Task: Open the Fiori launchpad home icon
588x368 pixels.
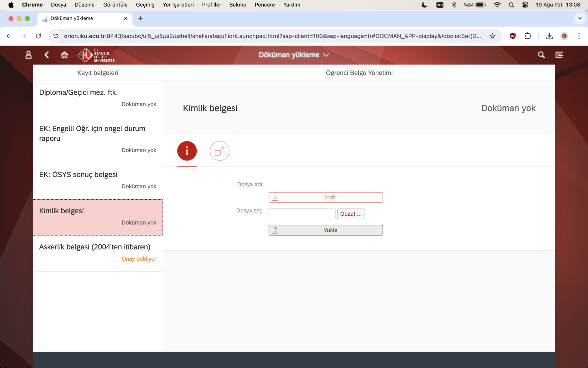Action: coord(64,55)
